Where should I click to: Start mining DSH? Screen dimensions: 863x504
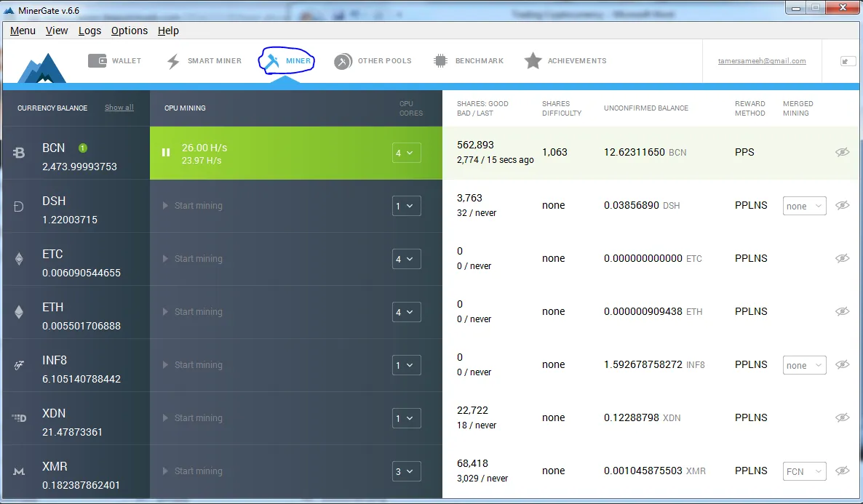[193, 206]
